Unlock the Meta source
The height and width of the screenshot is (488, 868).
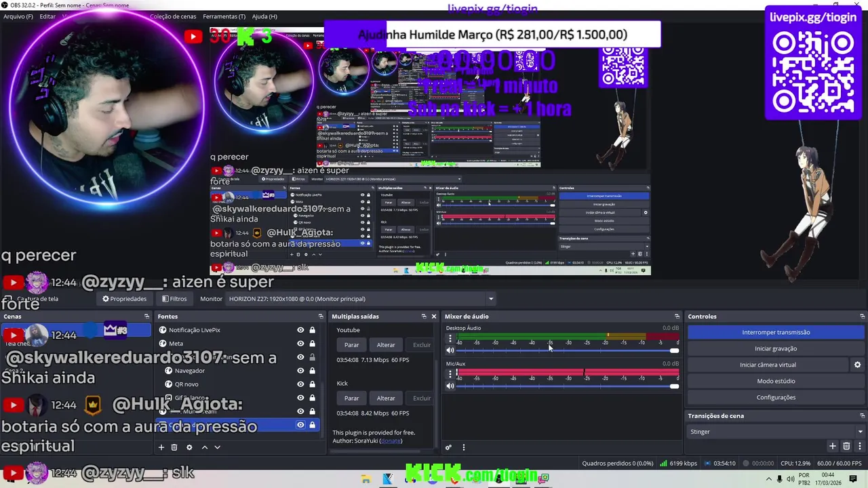click(312, 344)
